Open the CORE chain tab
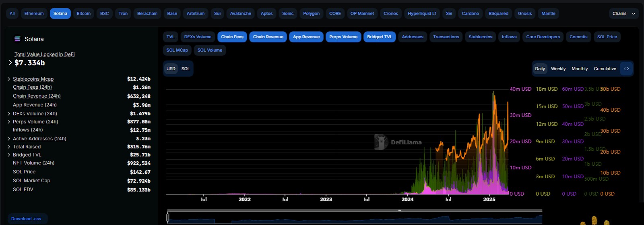This screenshot has height=225, width=644. coord(335,13)
